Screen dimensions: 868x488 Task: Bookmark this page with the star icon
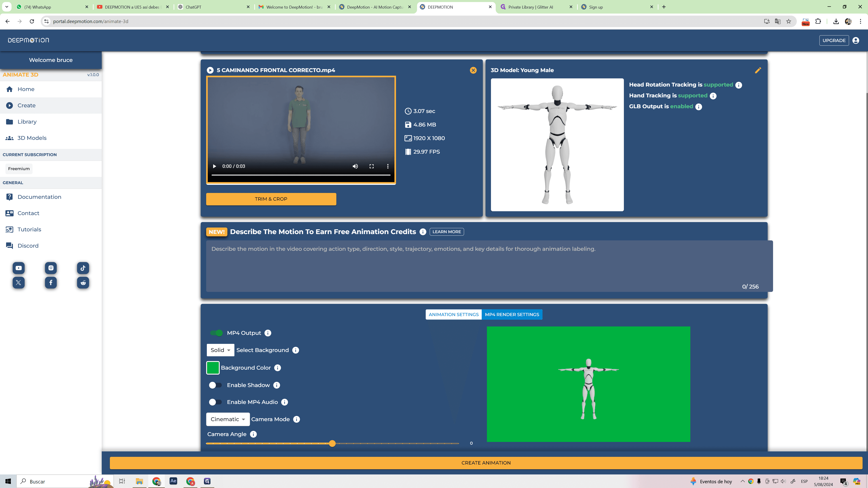(x=788, y=21)
